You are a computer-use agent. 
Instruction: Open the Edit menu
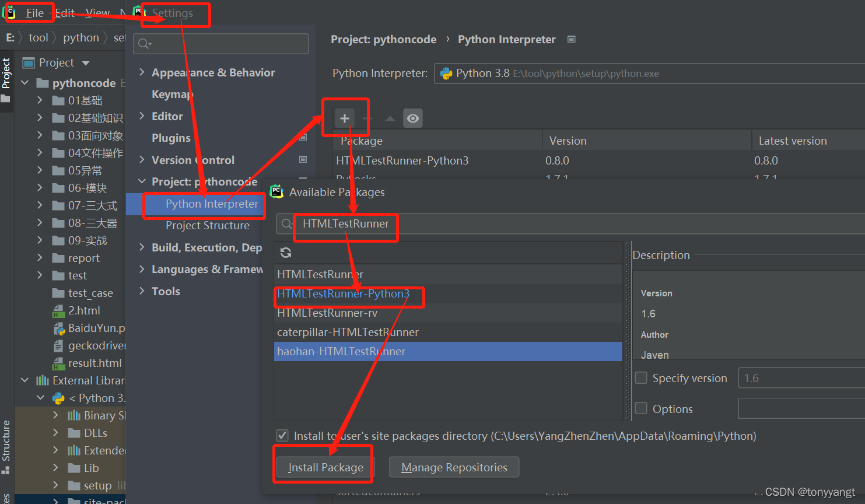[65, 13]
